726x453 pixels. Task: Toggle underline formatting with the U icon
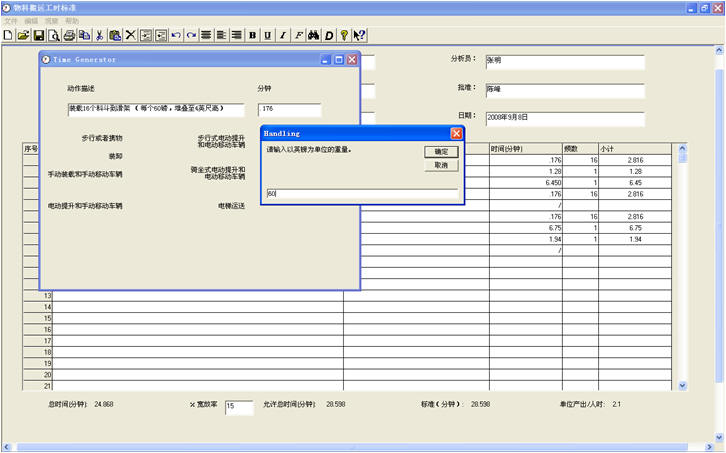click(267, 35)
